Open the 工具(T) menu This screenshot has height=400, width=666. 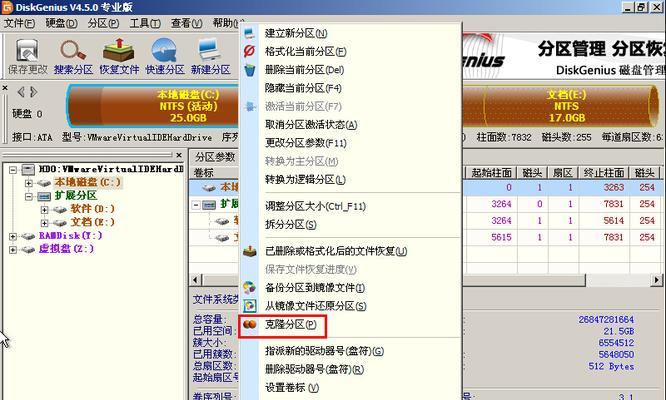(x=145, y=23)
